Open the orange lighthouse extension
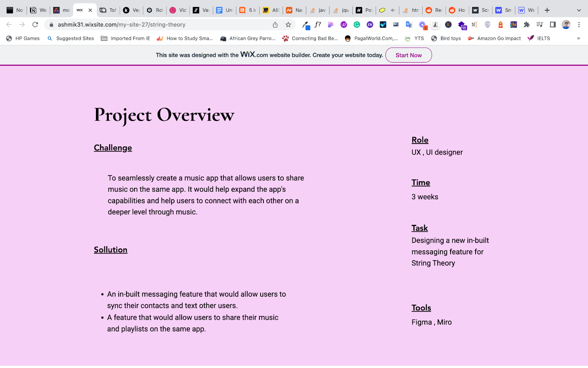The height and width of the screenshot is (368, 588). [501, 25]
